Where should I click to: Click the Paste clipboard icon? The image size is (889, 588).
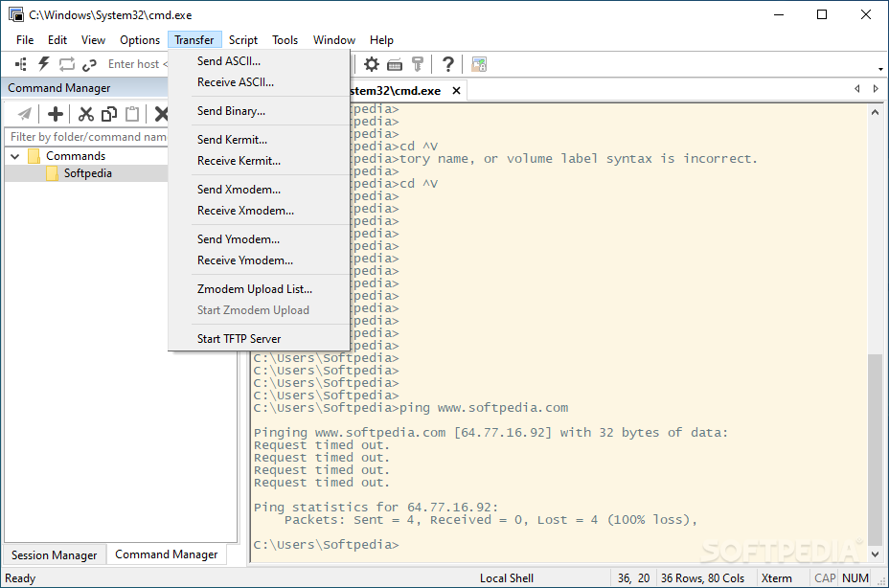click(x=132, y=114)
